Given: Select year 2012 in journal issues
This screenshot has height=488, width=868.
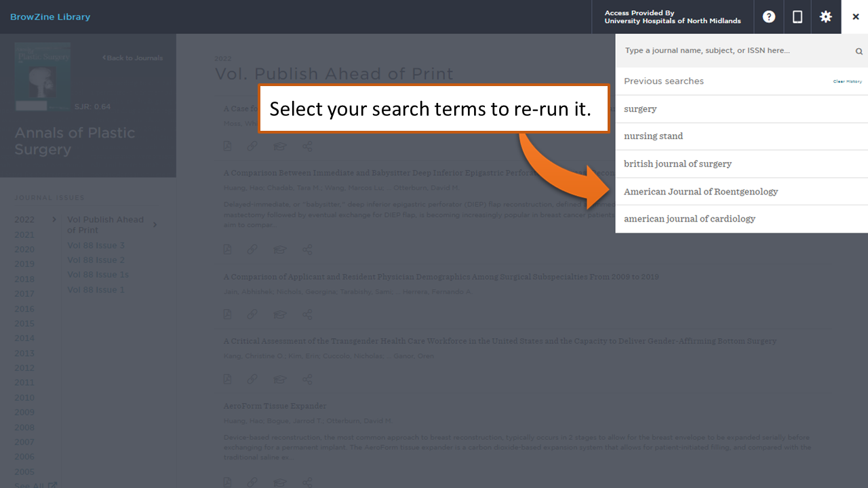Looking at the screenshot, I should 24,368.
